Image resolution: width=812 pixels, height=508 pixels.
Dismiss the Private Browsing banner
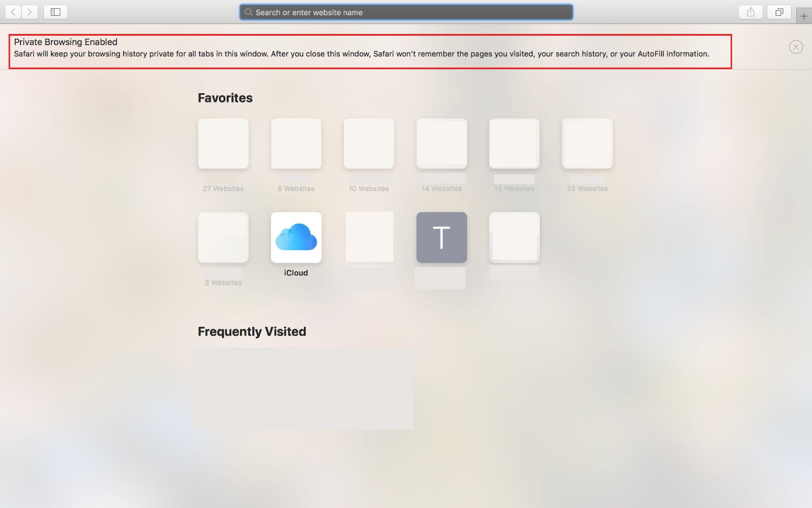796,47
